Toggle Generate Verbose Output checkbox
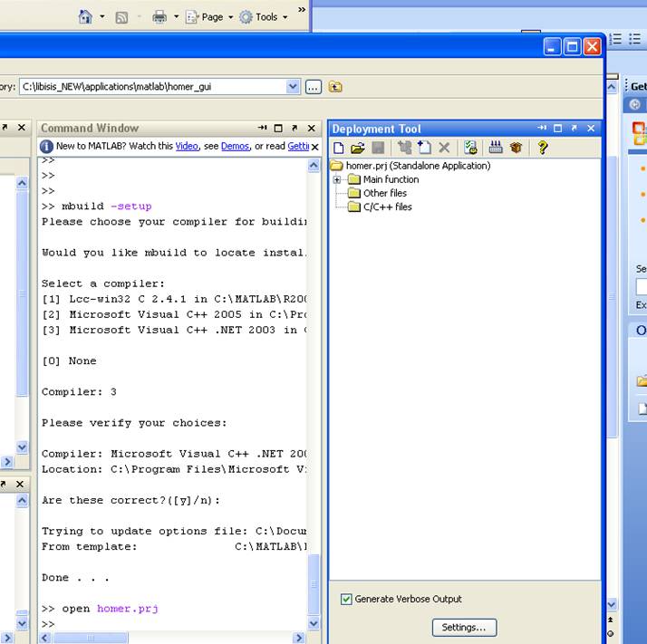647x644 pixels. click(346, 599)
